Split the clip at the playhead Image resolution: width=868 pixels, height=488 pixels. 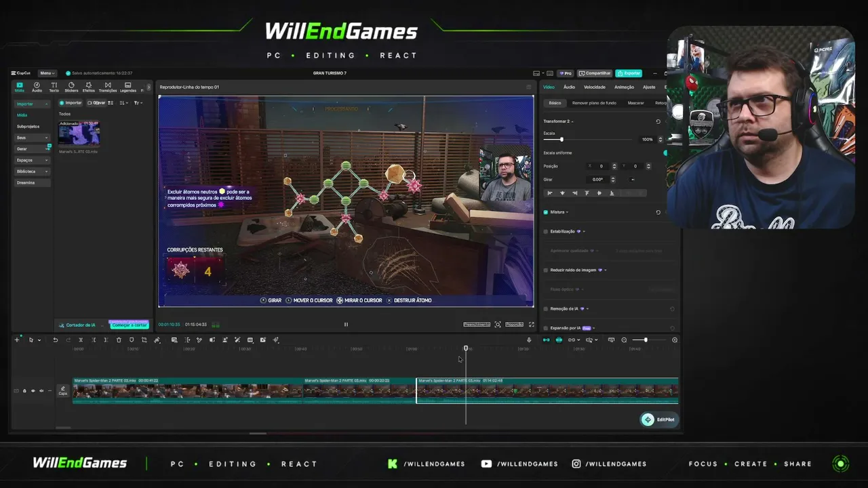pos(81,340)
